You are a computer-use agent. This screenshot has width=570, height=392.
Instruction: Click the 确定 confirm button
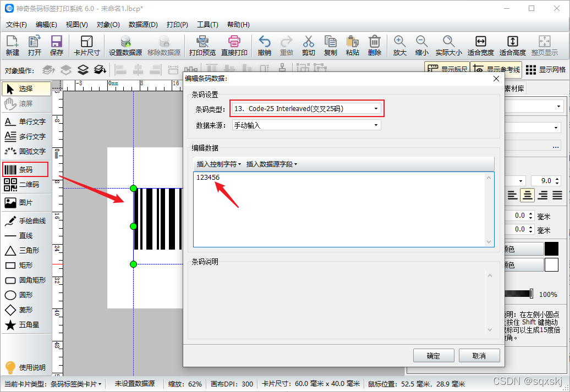[x=434, y=356]
